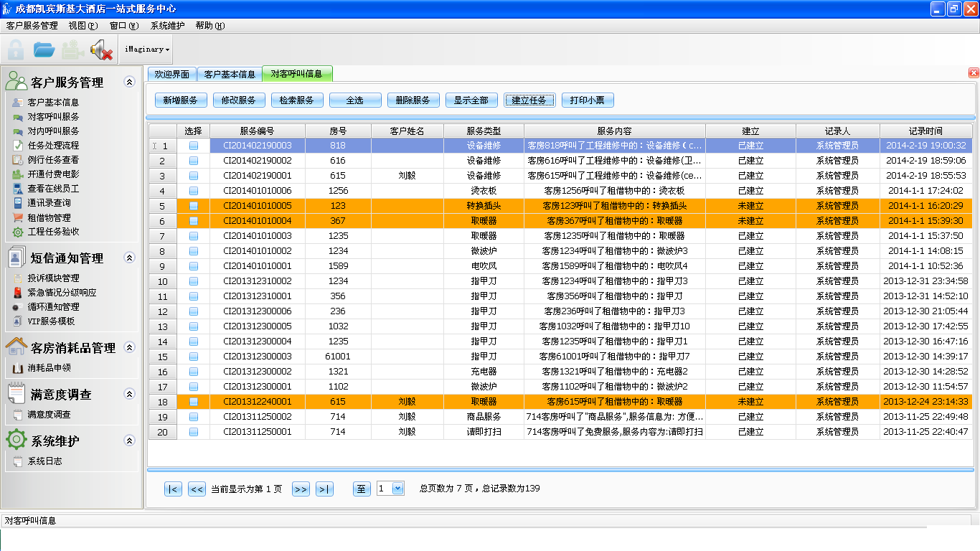980x551 pixels.
Task: Click 打印小票 button
Action: tap(588, 100)
